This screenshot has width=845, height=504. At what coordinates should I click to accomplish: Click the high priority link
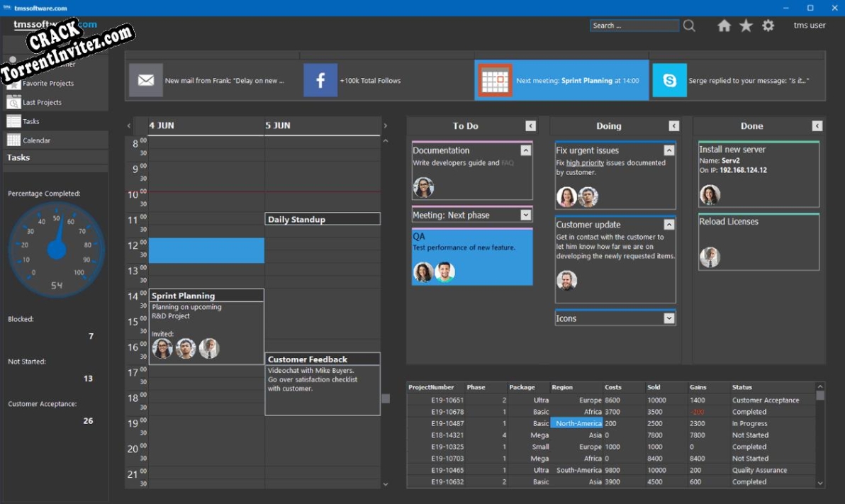tap(585, 163)
